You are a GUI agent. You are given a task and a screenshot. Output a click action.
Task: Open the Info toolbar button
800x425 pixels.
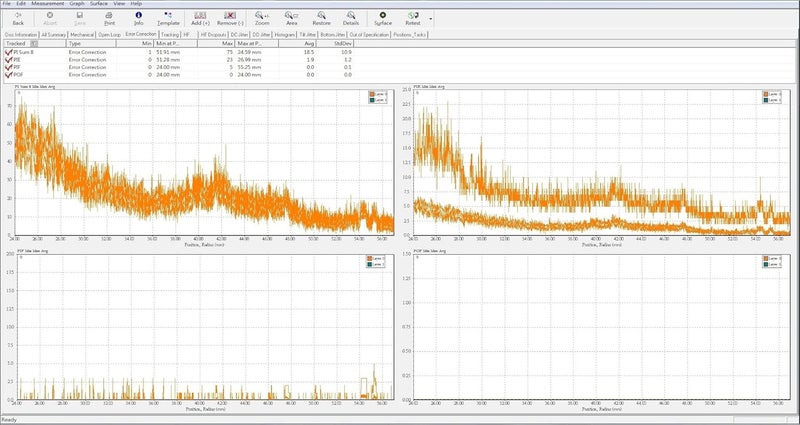(138, 18)
